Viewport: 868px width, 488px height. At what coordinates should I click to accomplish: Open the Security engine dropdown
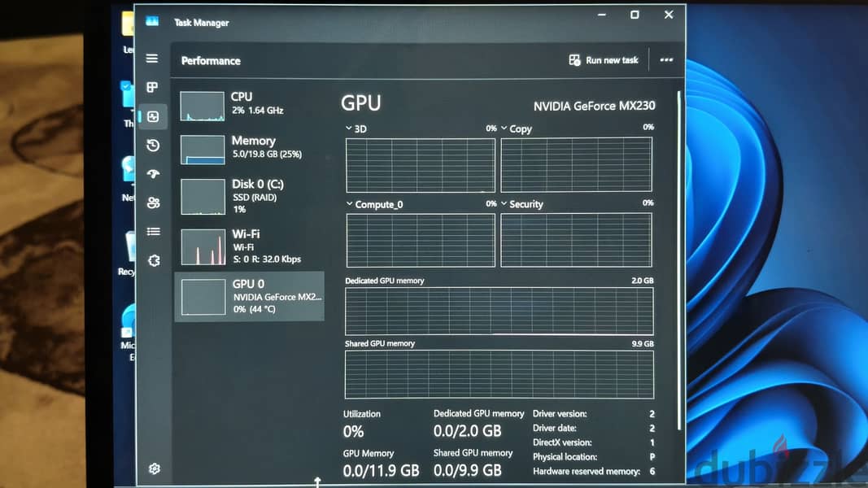tap(504, 203)
